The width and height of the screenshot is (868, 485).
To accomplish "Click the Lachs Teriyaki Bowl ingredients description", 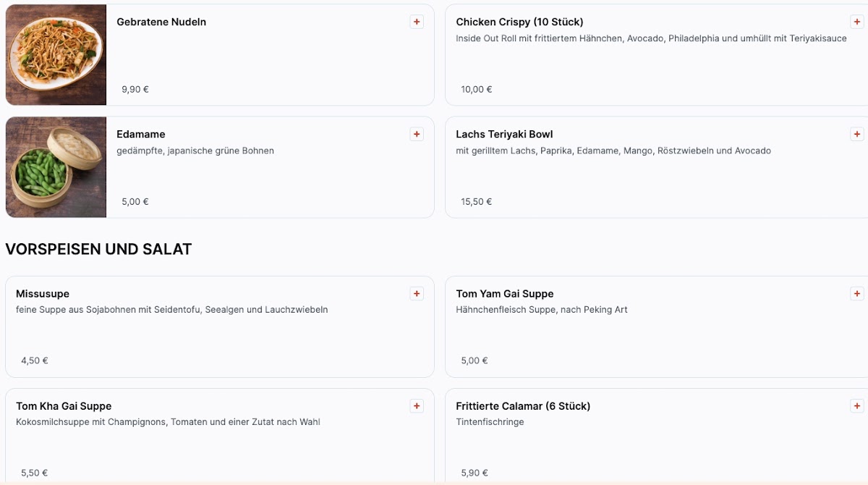I will pos(613,151).
